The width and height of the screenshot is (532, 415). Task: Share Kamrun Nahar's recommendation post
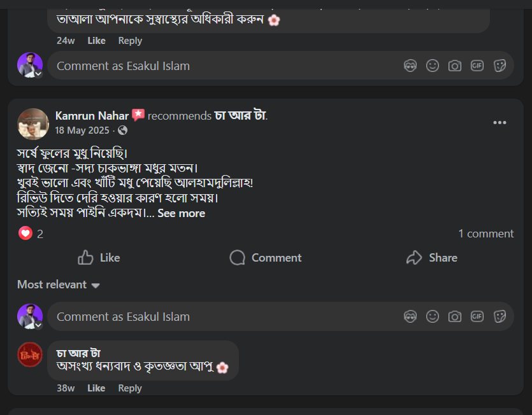[431, 258]
